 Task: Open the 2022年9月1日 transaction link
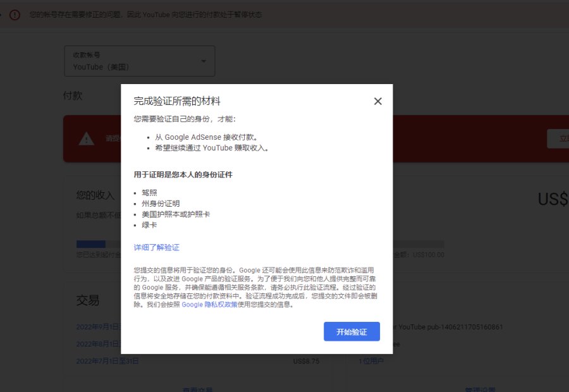[x=98, y=327]
